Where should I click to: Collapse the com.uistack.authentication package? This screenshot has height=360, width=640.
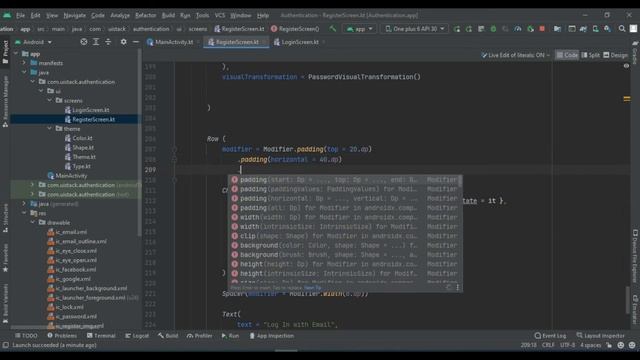coord(33,82)
